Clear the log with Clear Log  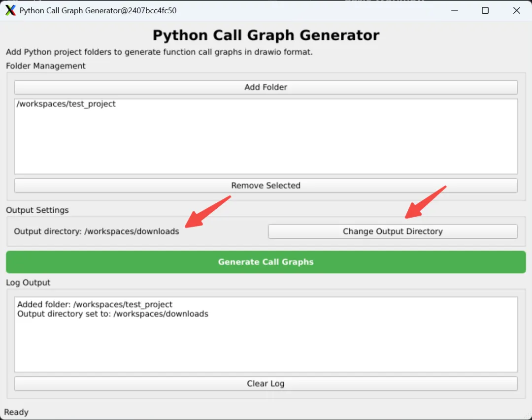click(x=266, y=384)
